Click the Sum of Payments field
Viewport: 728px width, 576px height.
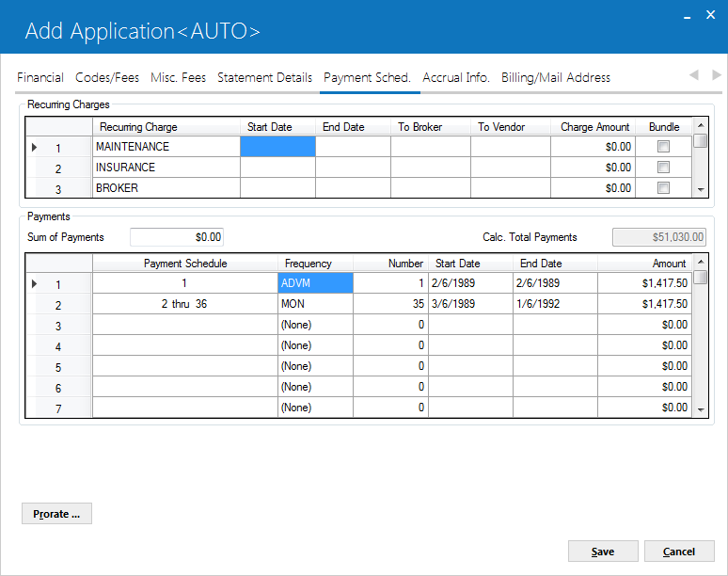[177, 237]
